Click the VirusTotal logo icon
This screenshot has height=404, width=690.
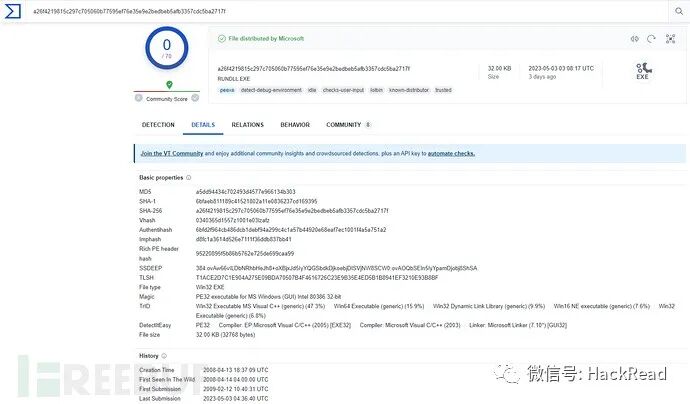(x=13, y=11)
